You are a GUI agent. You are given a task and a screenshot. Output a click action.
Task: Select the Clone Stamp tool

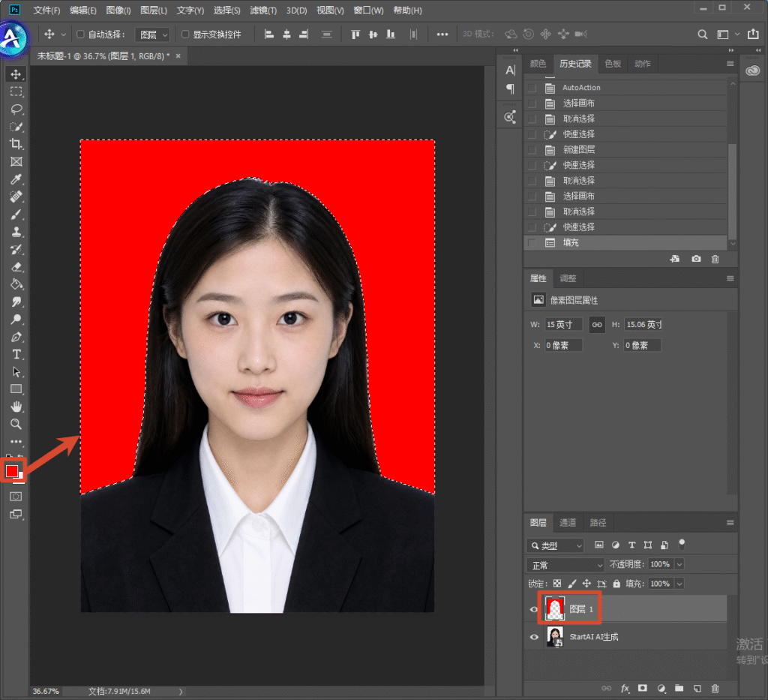click(x=16, y=232)
